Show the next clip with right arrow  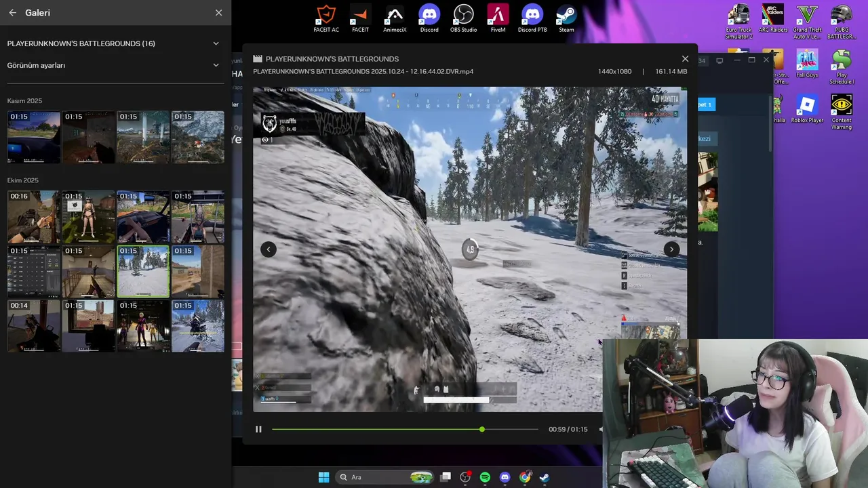(x=671, y=249)
